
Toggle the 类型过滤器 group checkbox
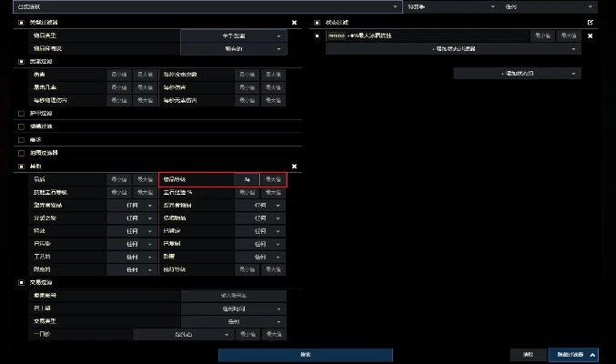(21, 22)
